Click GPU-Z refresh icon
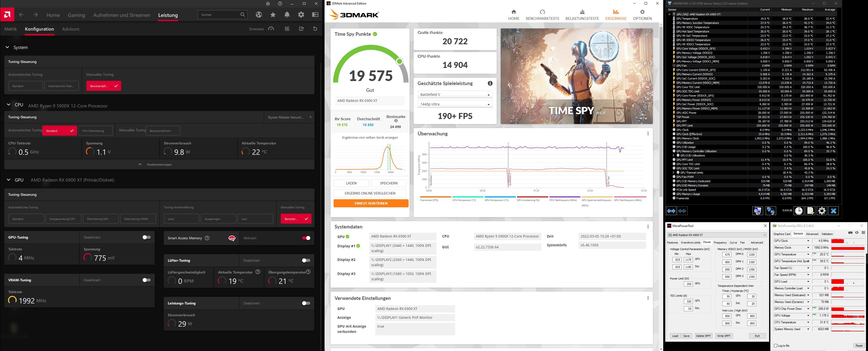 pyautogui.click(x=857, y=233)
